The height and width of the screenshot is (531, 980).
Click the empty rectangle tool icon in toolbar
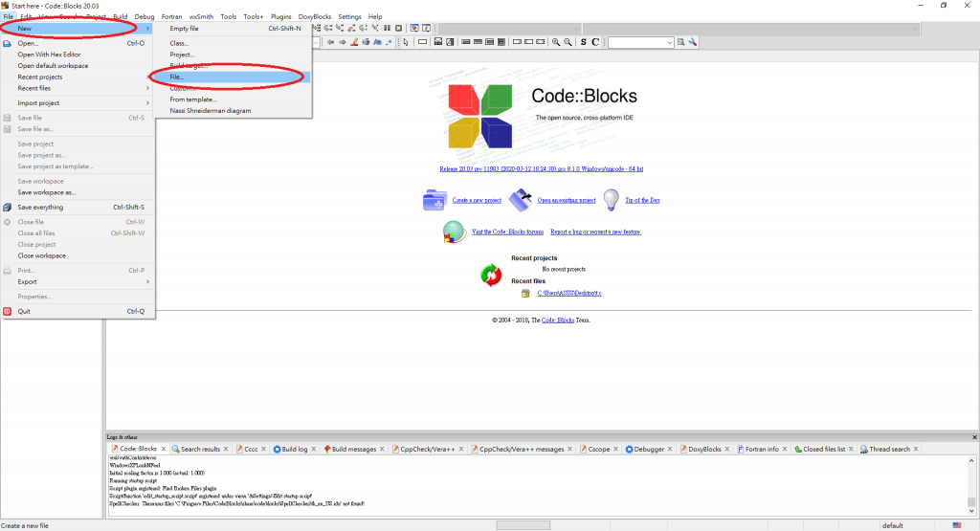point(422,42)
